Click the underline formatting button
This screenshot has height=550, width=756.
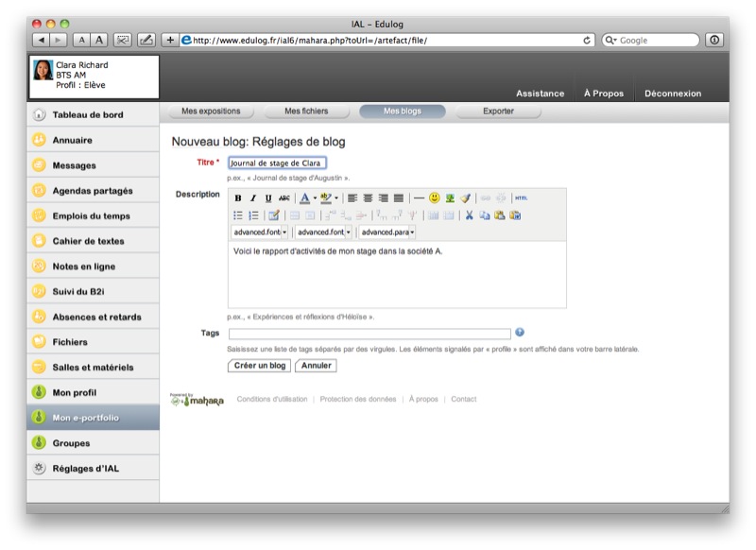point(268,198)
